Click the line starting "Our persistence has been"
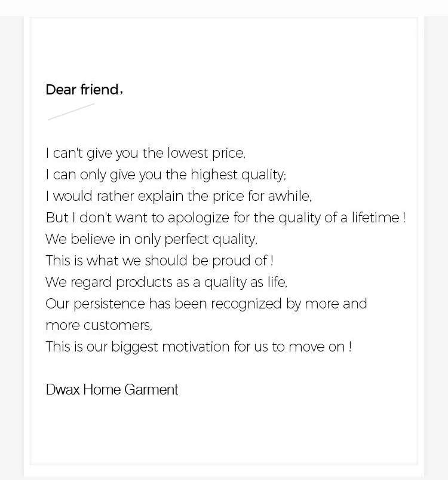Image resolution: width=448 pixels, height=480 pixels. (206, 304)
